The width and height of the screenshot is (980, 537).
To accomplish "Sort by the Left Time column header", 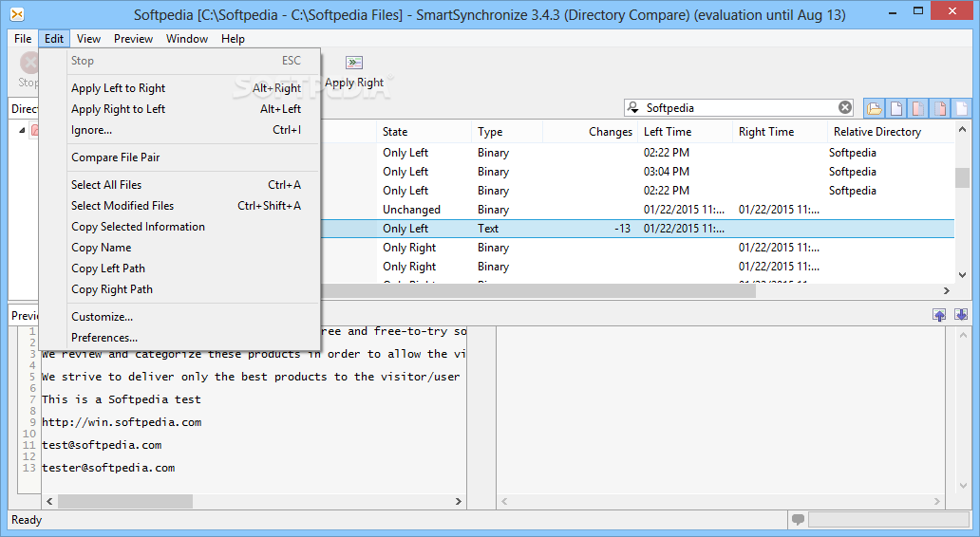I will click(685, 132).
